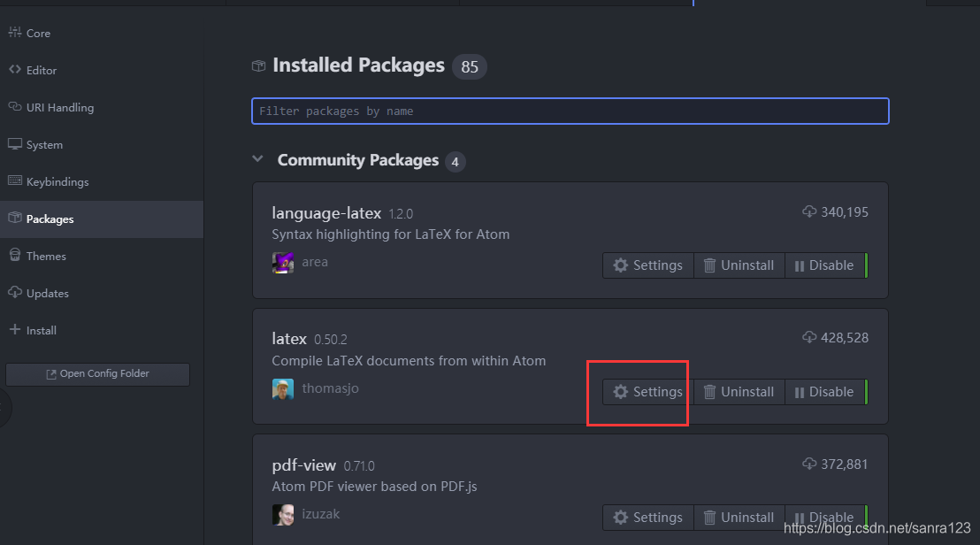
Task: Click the gear icon in latex Settings
Action: coord(621,392)
